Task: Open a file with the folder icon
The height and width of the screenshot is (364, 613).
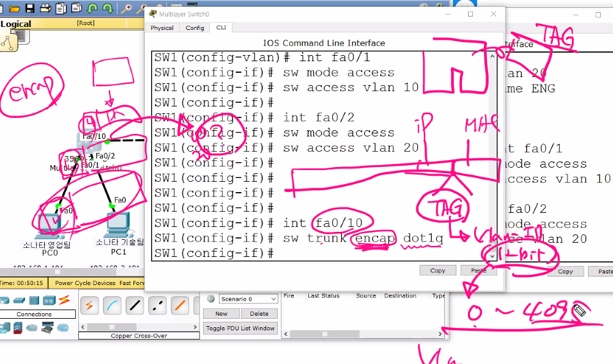Action: coord(15,8)
